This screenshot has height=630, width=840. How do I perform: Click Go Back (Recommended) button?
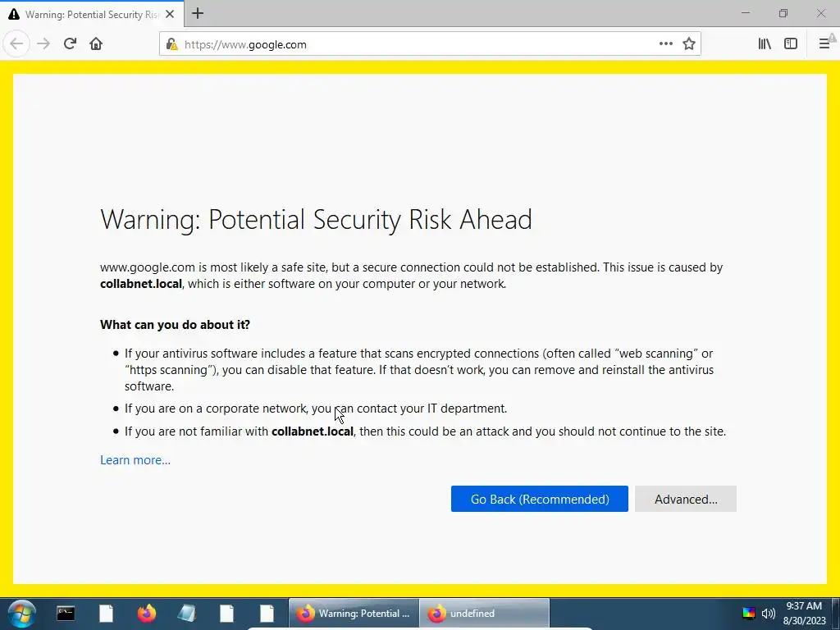(x=540, y=499)
